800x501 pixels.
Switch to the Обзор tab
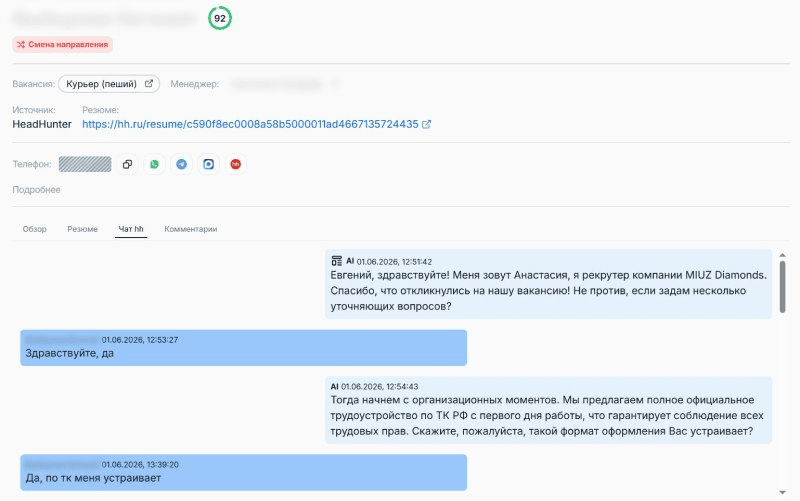tap(35, 229)
